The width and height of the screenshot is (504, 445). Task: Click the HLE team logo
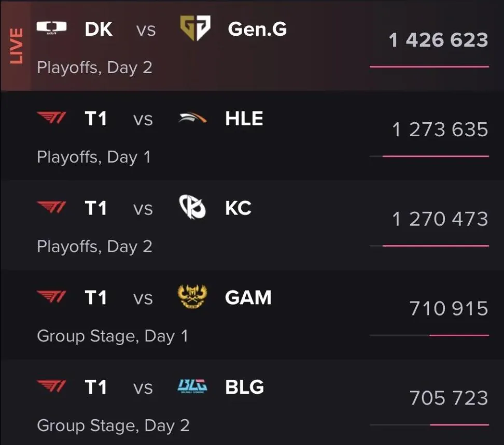(x=192, y=118)
